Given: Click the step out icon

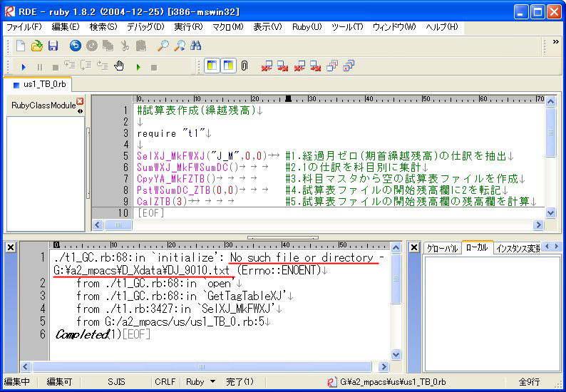Looking at the screenshot, I should [103, 66].
